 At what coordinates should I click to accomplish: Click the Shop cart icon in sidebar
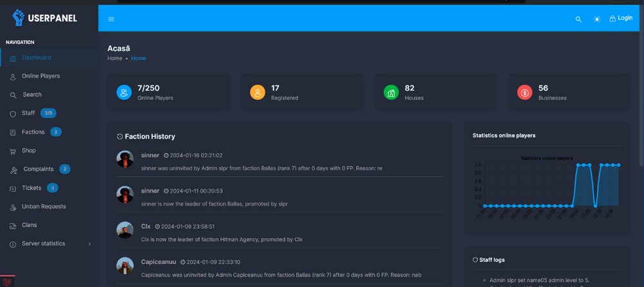pyautogui.click(x=13, y=151)
